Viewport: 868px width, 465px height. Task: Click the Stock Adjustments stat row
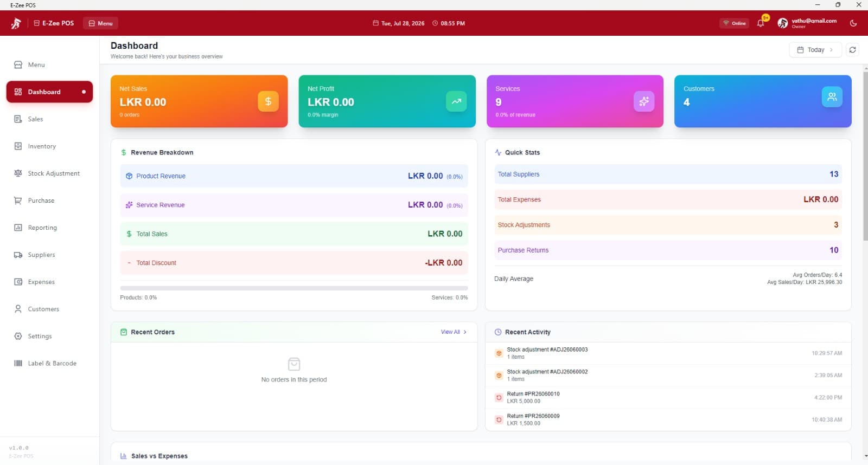click(x=668, y=225)
